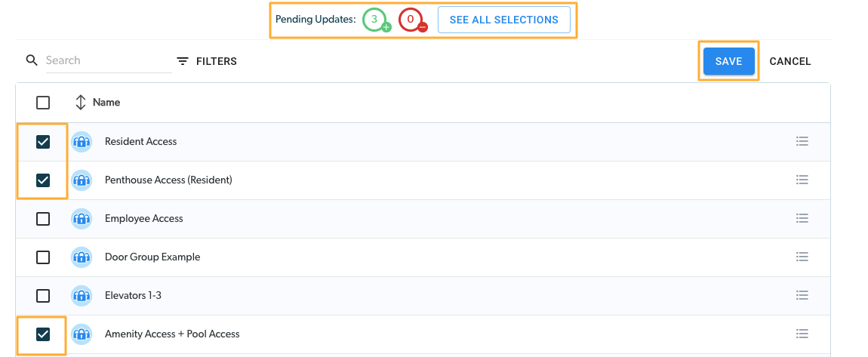
Task: Check the Employee Access checkbox
Action: pos(42,219)
